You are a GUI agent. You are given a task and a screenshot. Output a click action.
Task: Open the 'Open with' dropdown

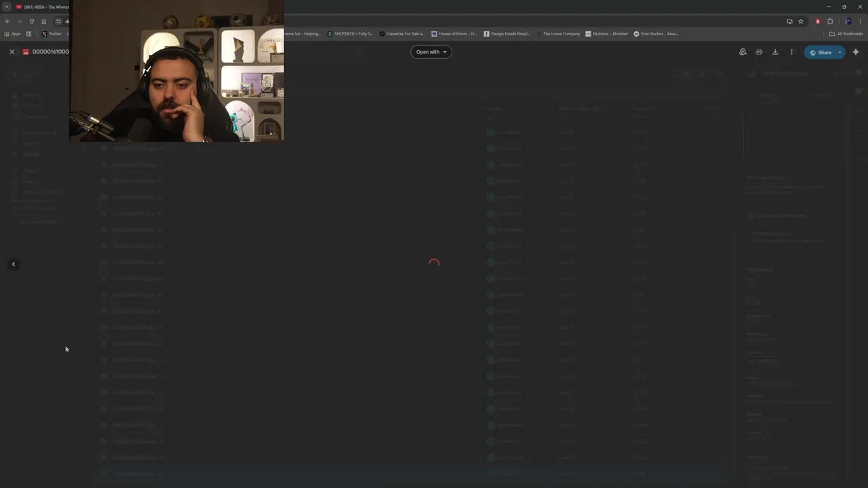[x=431, y=52]
